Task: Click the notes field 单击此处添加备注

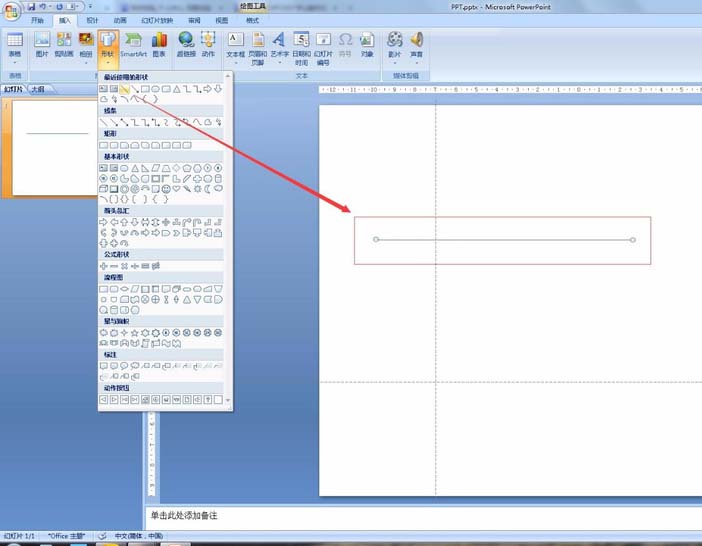Action: tap(400, 516)
